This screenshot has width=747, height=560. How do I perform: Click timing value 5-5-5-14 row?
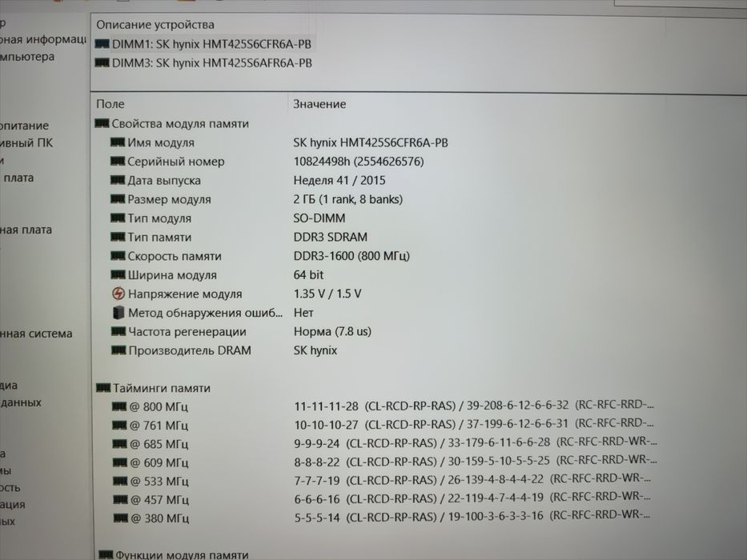[472, 517]
